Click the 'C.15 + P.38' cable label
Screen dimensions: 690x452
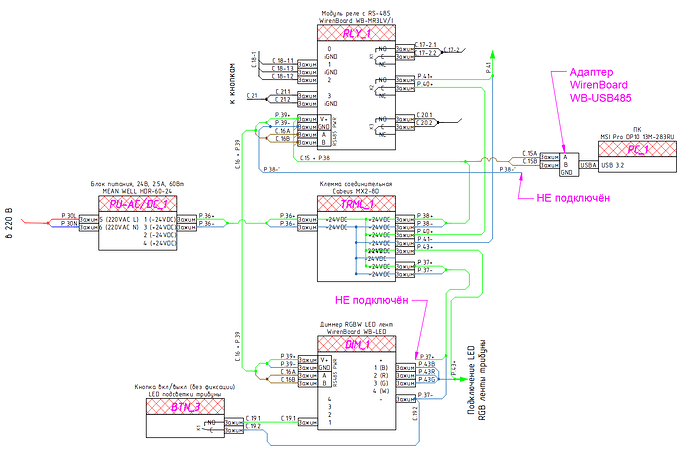click(315, 158)
